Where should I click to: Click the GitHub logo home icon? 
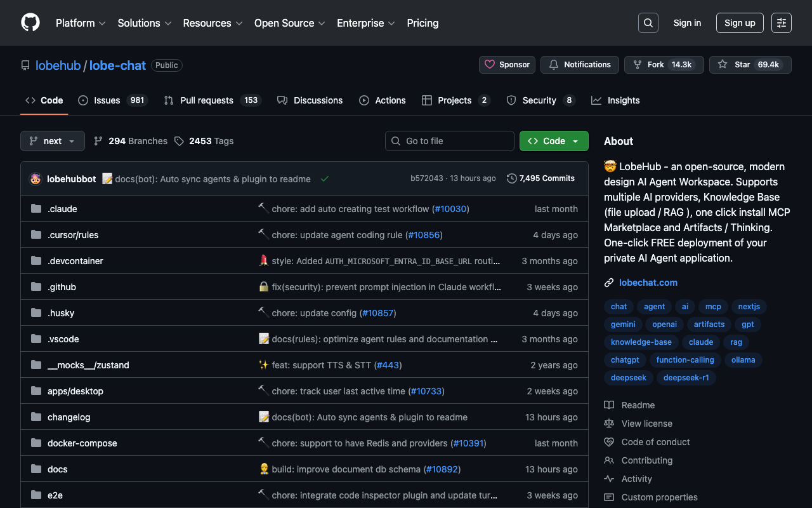tap(30, 23)
